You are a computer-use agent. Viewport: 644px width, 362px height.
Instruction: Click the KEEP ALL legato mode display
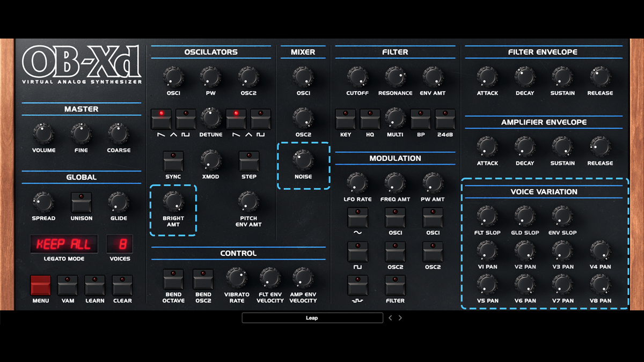pyautogui.click(x=64, y=244)
